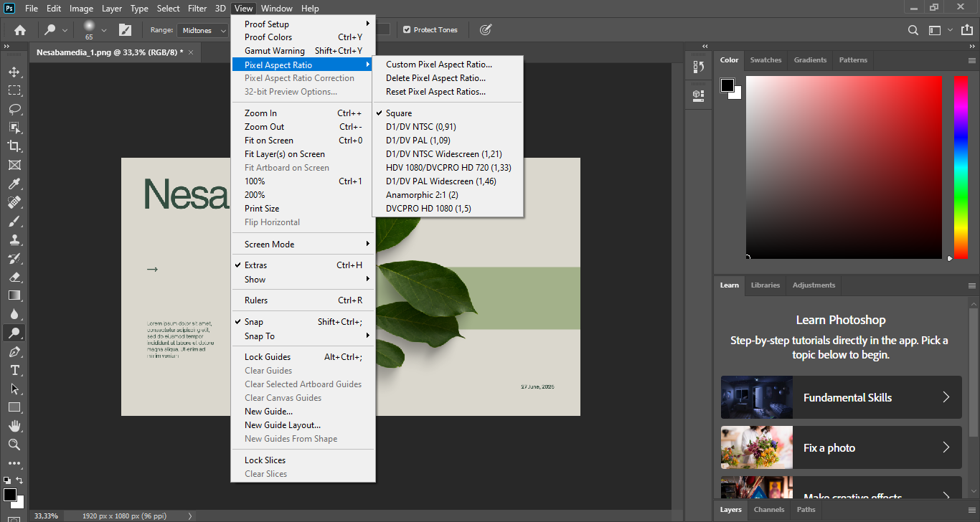Pick the Crop tool

tap(14, 146)
